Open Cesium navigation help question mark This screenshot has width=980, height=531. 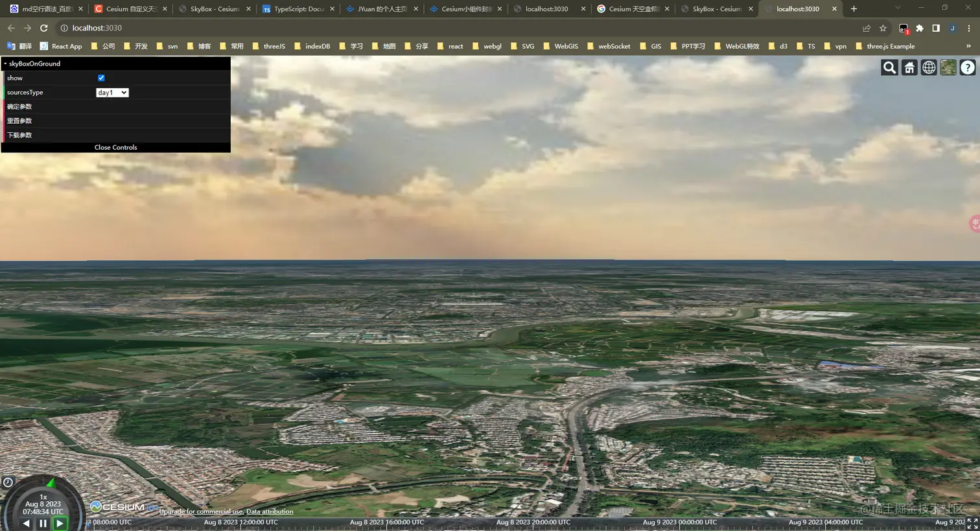[x=968, y=67]
